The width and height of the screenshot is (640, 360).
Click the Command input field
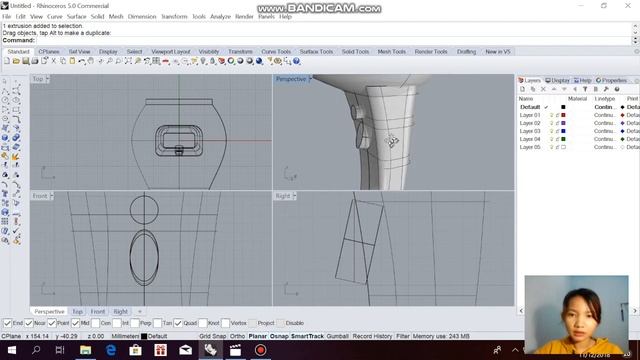click(x=333, y=40)
